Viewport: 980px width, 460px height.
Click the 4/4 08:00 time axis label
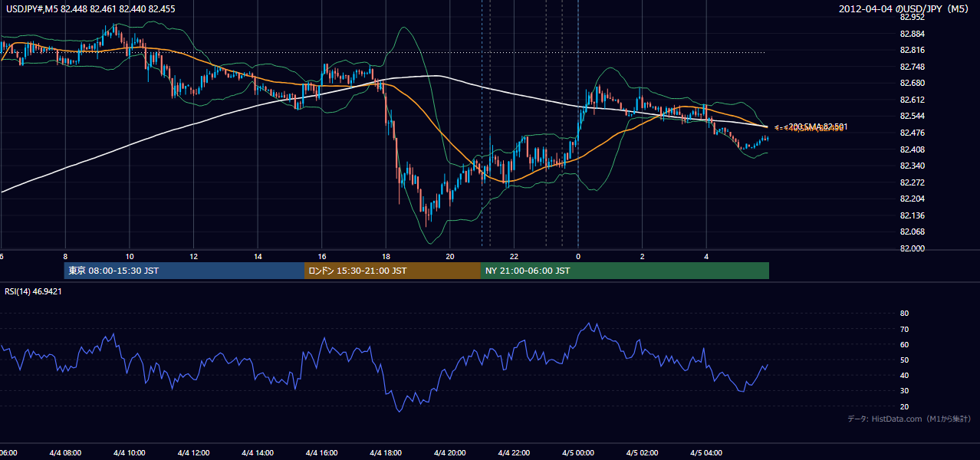coord(65,452)
